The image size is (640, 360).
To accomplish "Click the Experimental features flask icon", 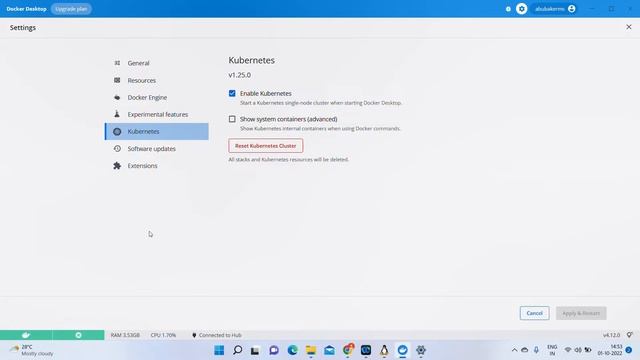I will (x=117, y=114).
